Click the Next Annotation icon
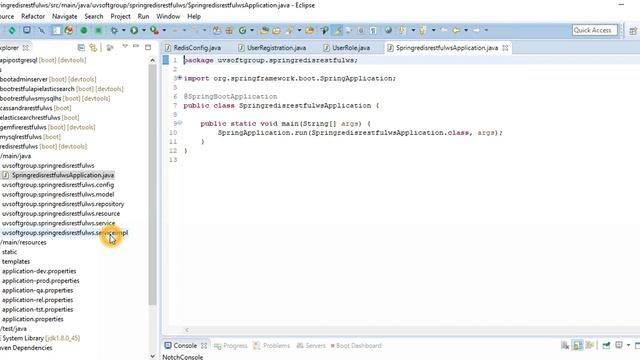The height and width of the screenshot is (360, 640). click(x=402, y=30)
